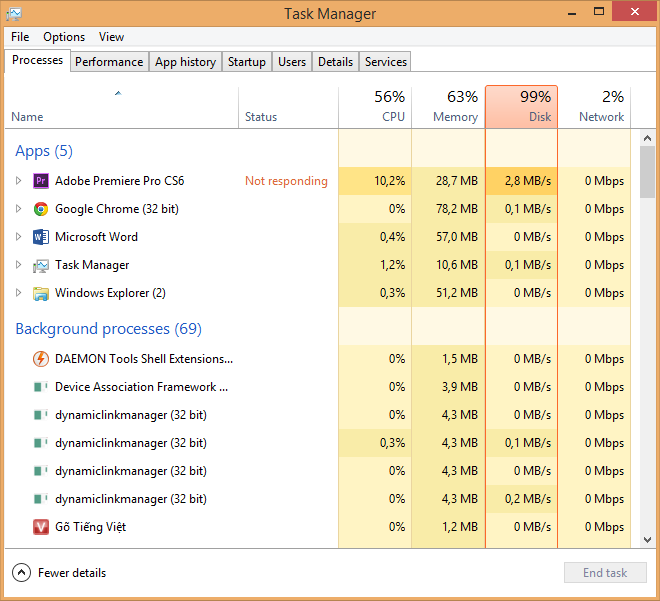Click the 78,2 MB memory value
Screen dimensions: 660x601
coord(457,209)
